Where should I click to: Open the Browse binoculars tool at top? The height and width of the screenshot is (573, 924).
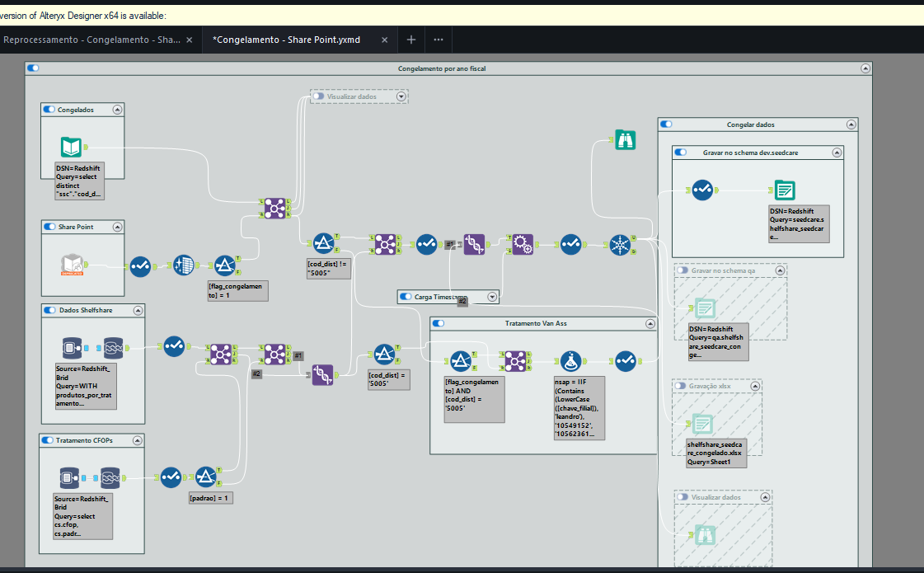point(626,140)
